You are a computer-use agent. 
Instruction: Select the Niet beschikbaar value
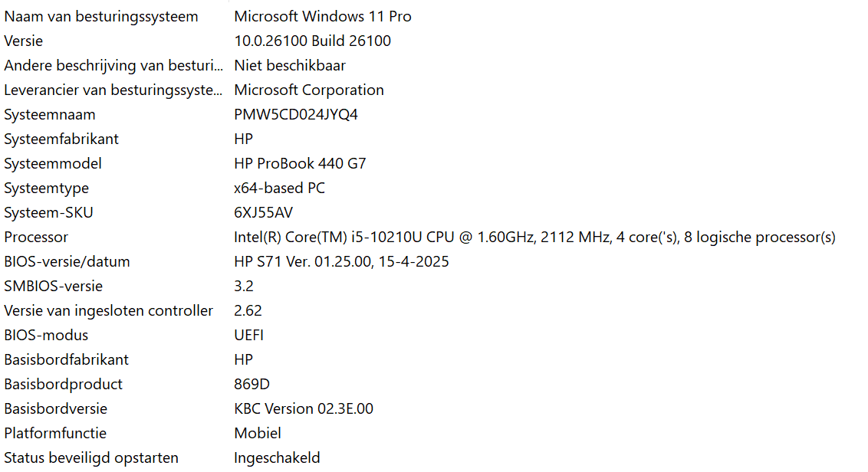tap(290, 65)
